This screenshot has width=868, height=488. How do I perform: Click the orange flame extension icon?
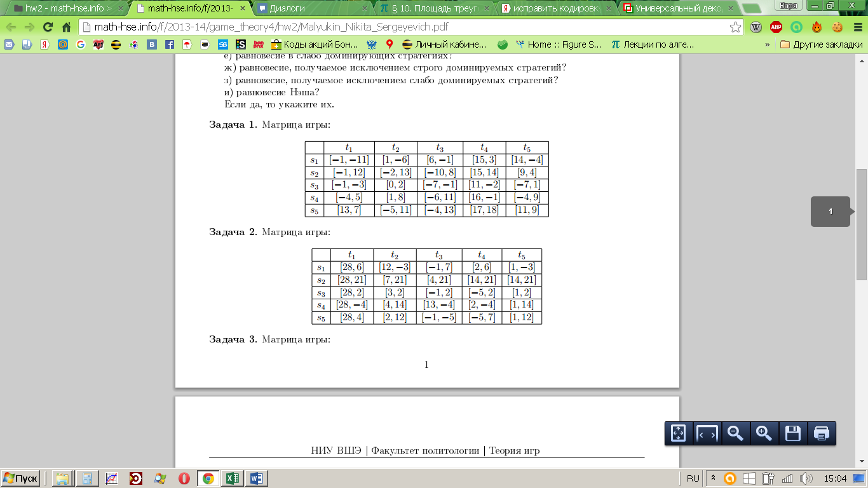pos(817,27)
